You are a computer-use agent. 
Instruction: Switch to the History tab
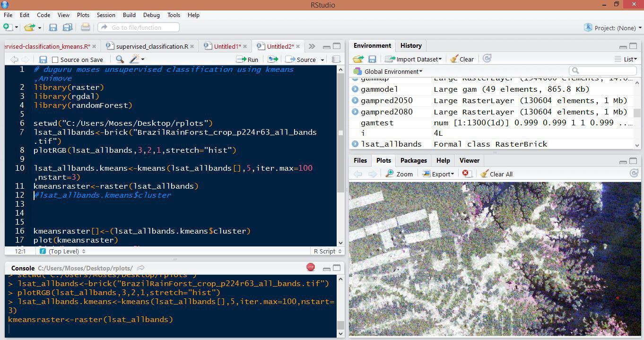410,45
